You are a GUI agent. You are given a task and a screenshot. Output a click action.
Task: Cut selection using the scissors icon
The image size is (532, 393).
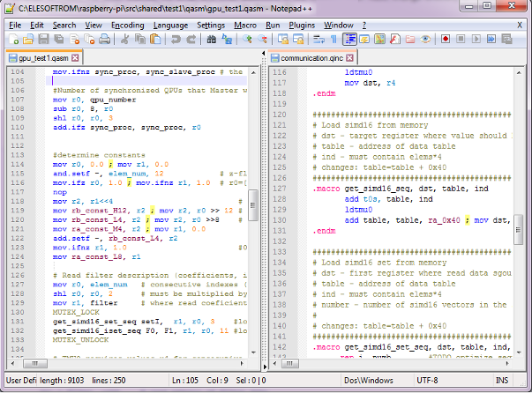point(124,40)
